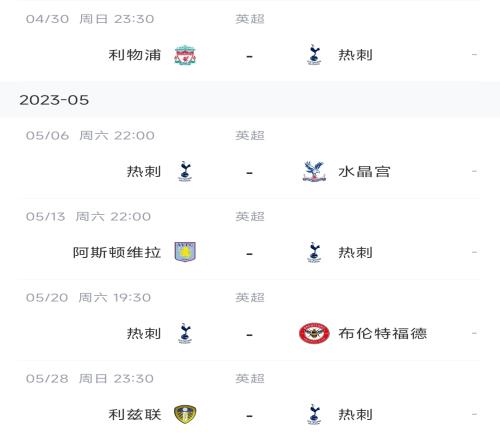Open team 水晶宫 name link

364,172
